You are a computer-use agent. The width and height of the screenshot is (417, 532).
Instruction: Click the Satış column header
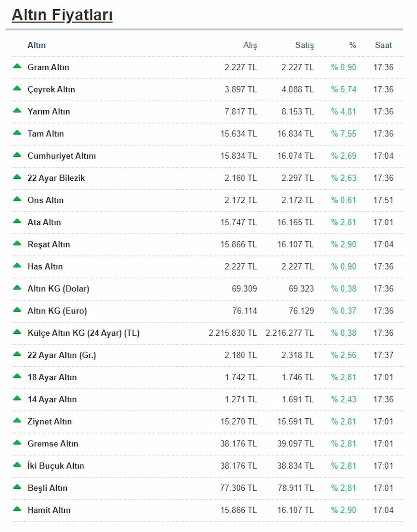tap(304, 45)
